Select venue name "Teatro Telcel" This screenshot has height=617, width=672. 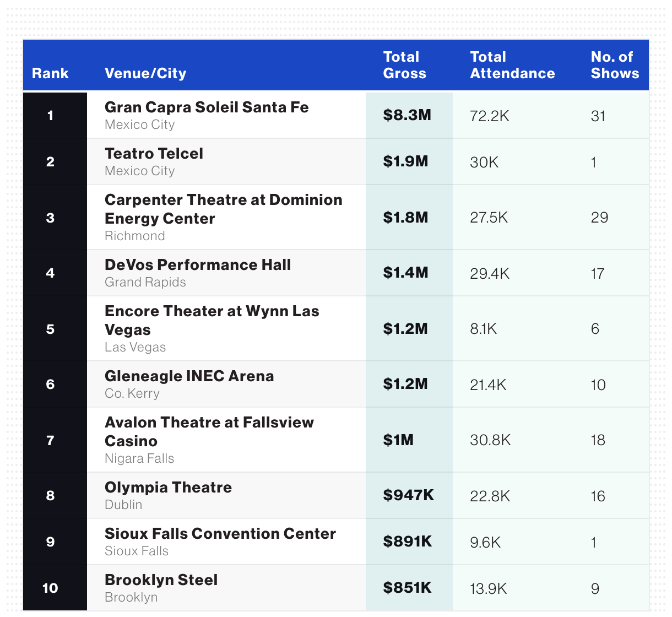154,153
